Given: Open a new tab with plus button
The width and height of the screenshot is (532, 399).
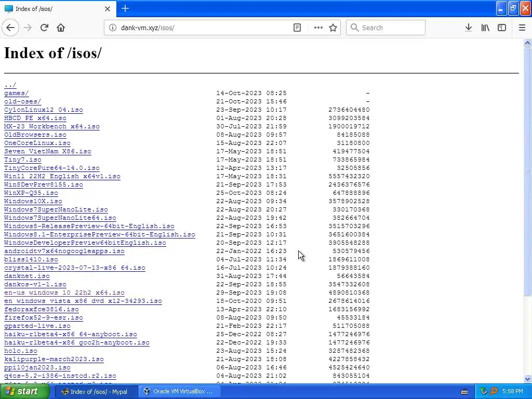Looking at the screenshot, I should pyautogui.click(x=125, y=8).
